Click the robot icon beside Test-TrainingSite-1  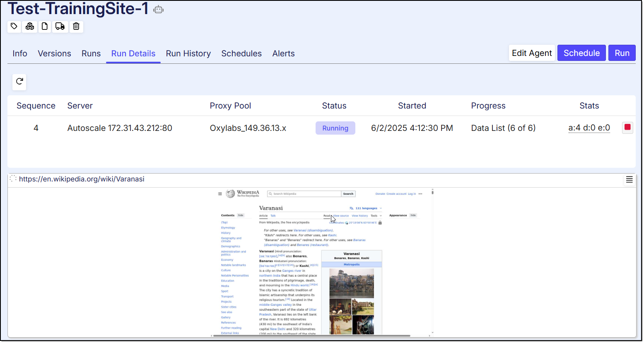coord(158,10)
